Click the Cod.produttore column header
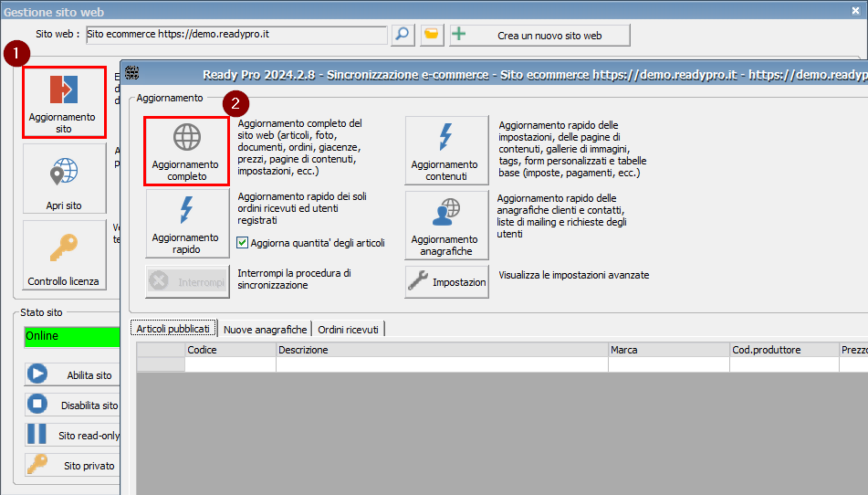This screenshot has height=495, width=868. pyautogui.click(x=784, y=350)
